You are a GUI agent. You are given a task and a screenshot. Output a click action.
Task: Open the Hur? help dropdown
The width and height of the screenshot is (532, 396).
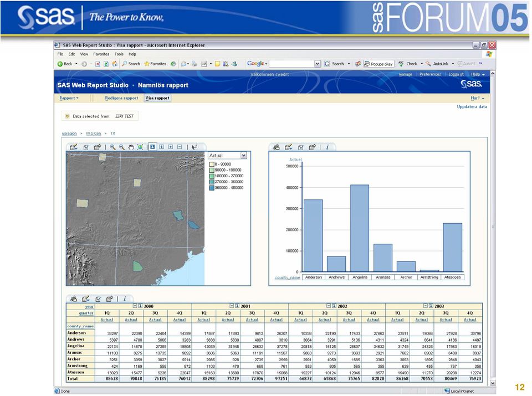pos(477,98)
